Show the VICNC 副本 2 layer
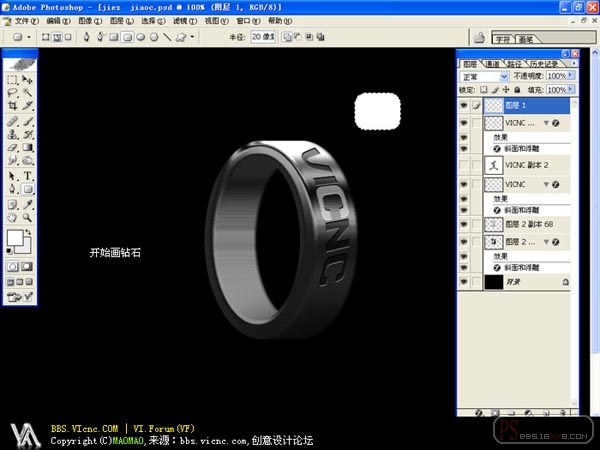 tap(464, 165)
